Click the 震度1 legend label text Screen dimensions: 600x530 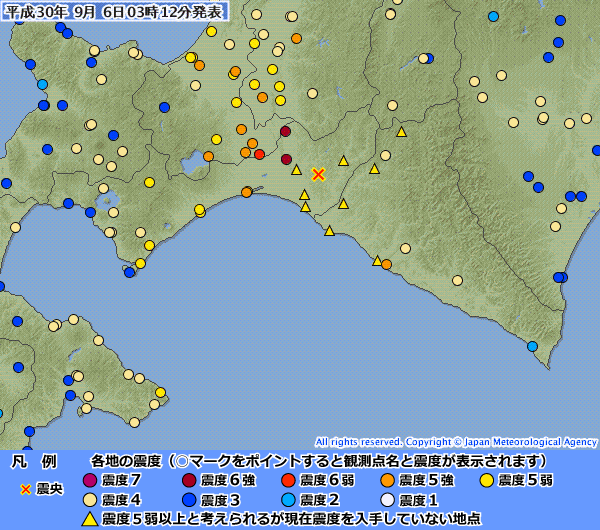tap(419, 501)
